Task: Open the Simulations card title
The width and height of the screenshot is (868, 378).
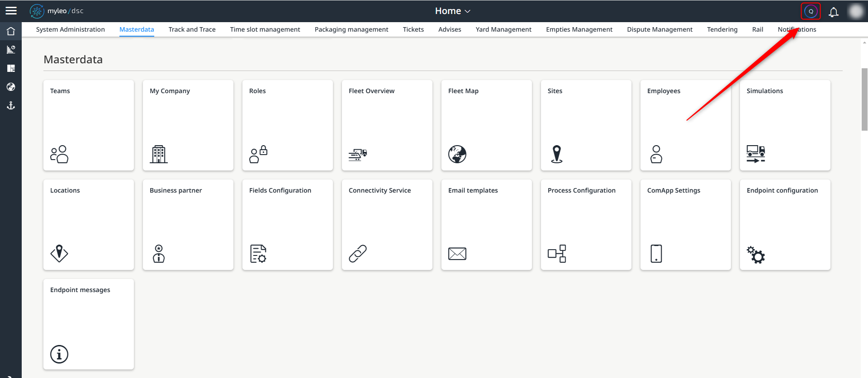Action: coord(765,91)
